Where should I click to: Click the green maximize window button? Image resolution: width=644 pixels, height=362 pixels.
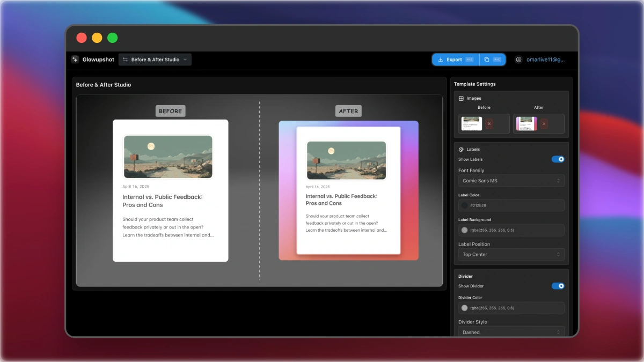point(112,38)
